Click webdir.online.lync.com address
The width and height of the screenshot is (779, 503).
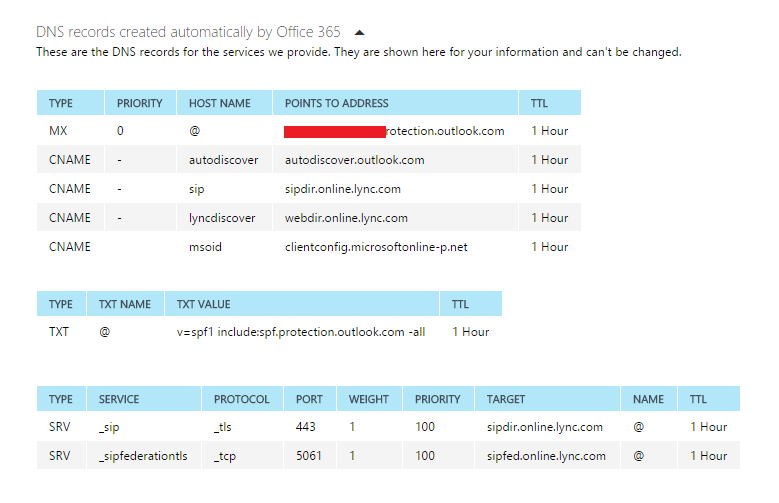click(346, 218)
